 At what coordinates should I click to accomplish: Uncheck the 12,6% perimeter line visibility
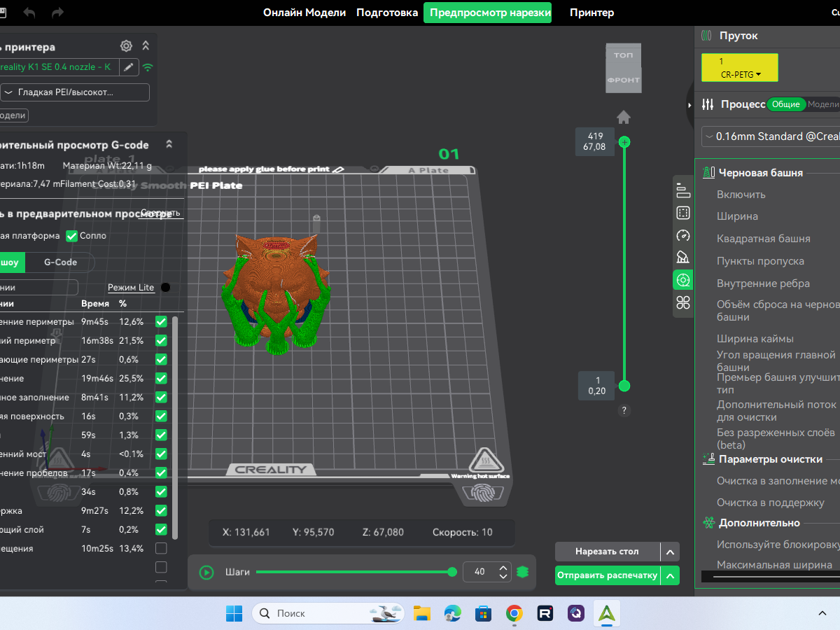[x=161, y=322]
